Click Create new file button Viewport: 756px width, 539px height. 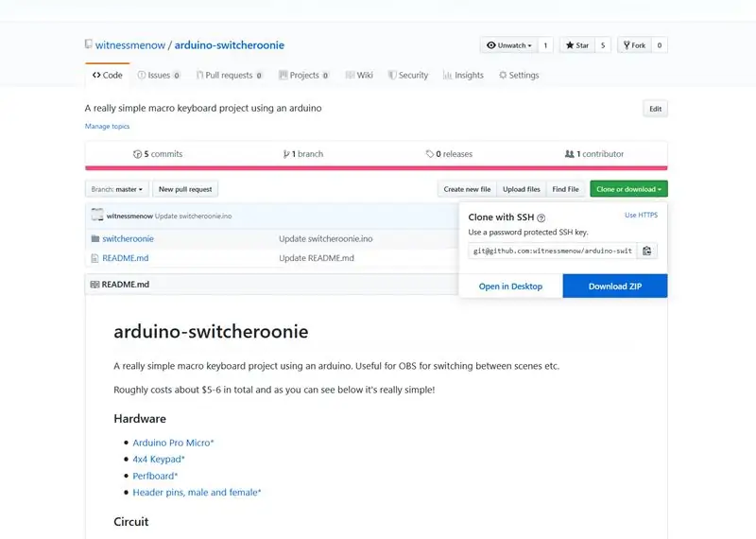467,189
